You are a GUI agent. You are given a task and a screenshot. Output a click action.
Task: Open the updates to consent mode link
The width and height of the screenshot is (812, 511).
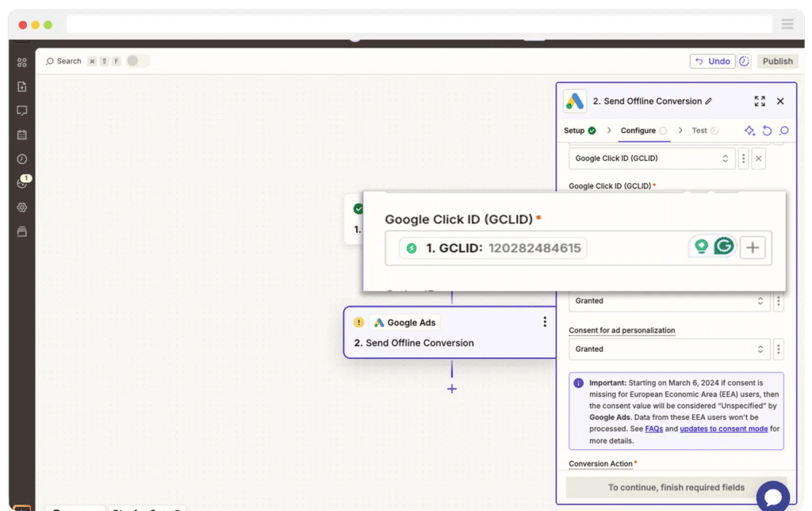tap(723, 429)
